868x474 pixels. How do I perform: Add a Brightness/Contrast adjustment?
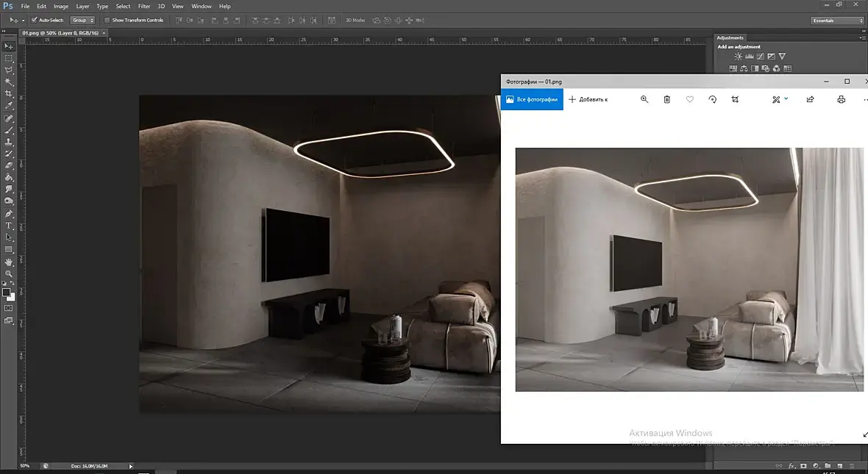click(x=738, y=57)
